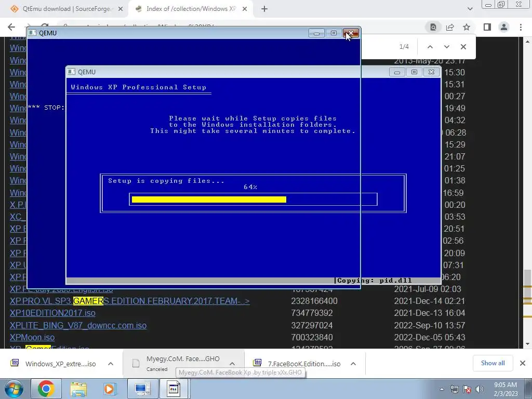Close the Index of /collection tab
Screen dimensions: 532x399
(245, 9)
